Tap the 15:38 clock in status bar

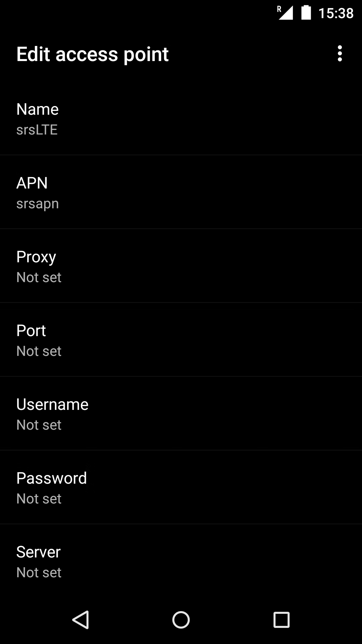pyautogui.click(x=336, y=13)
